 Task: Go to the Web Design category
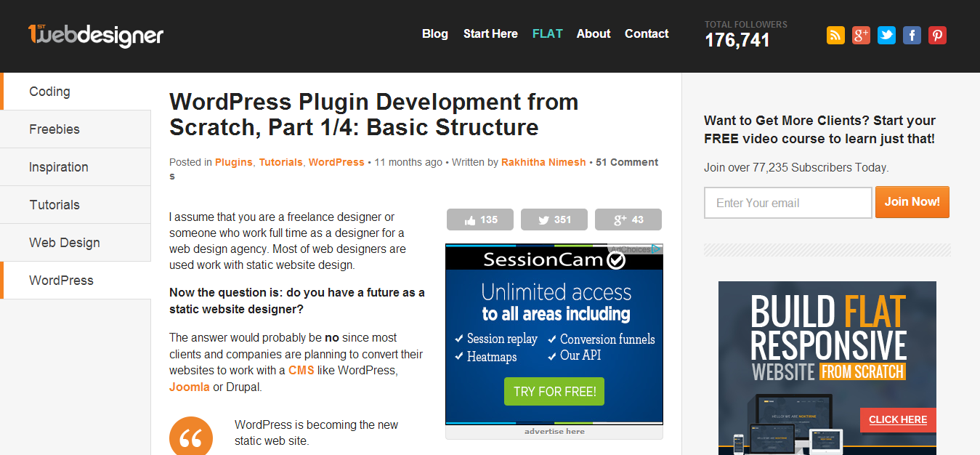(76, 243)
